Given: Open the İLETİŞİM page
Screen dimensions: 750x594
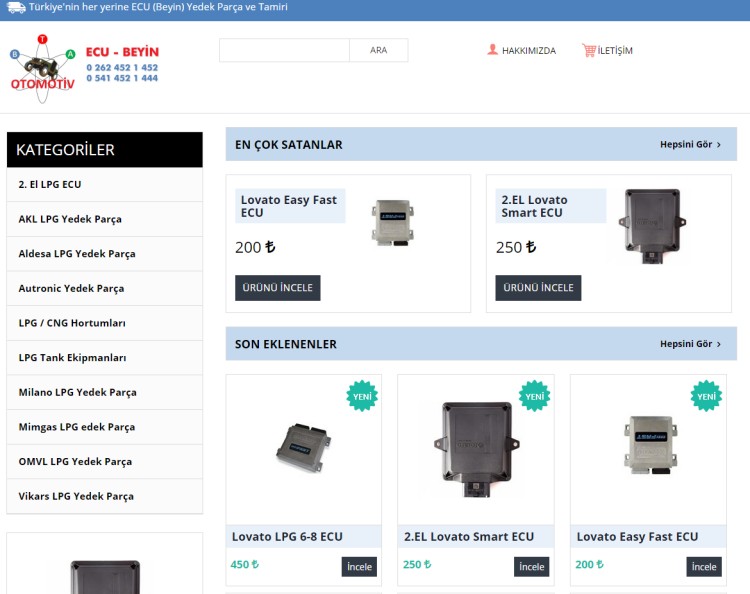Looking at the screenshot, I should pyautogui.click(x=615, y=51).
